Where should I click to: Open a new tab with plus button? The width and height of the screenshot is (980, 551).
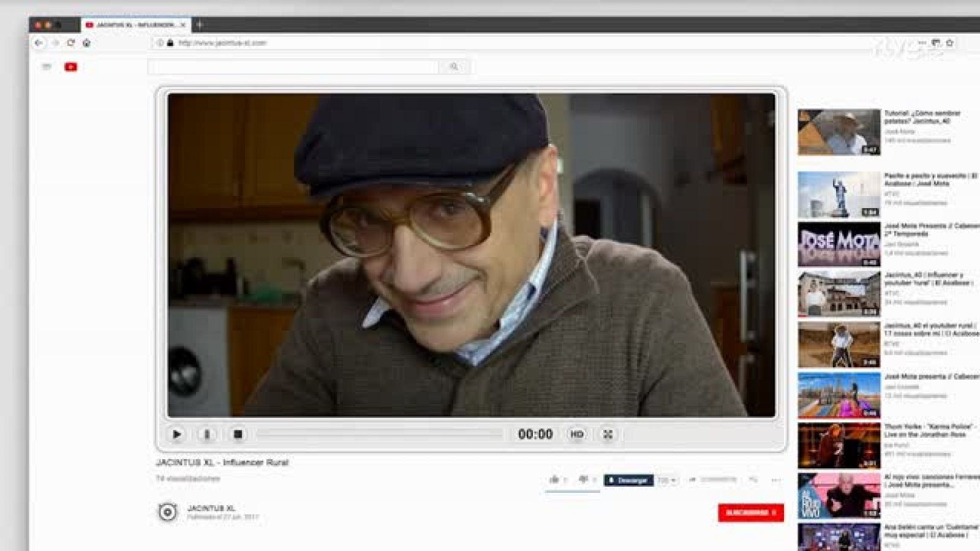pyautogui.click(x=199, y=24)
